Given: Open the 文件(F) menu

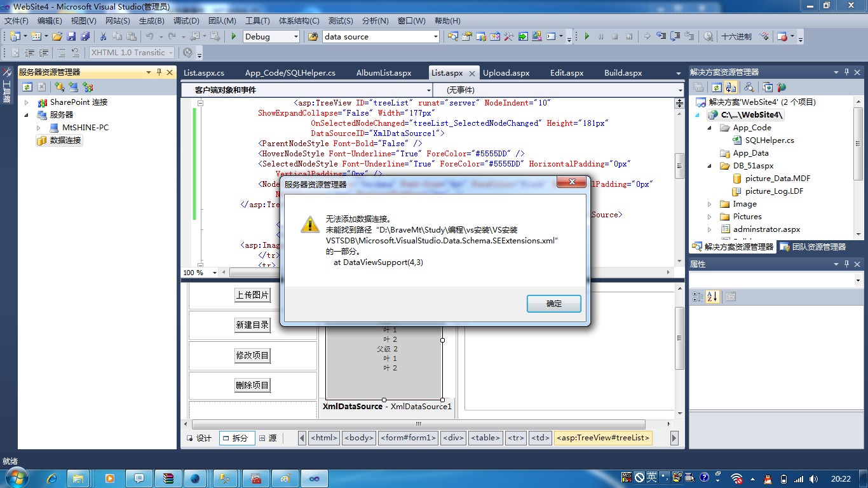Looking at the screenshot, I should [x=17, y=21].
